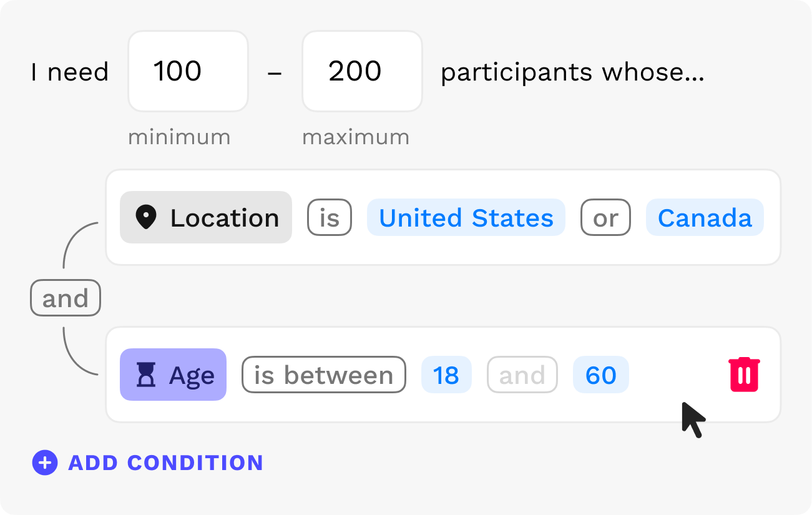Select the Location condition row

tap(443, 217)
